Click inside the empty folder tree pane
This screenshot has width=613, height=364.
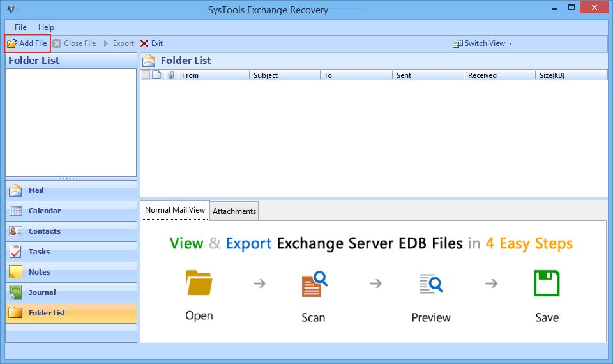click(x=71, y=123)
